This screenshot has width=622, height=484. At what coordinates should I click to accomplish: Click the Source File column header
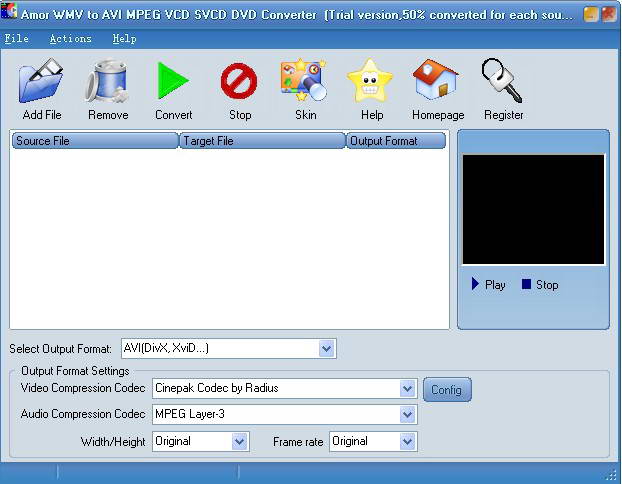[x=95, y=141]
